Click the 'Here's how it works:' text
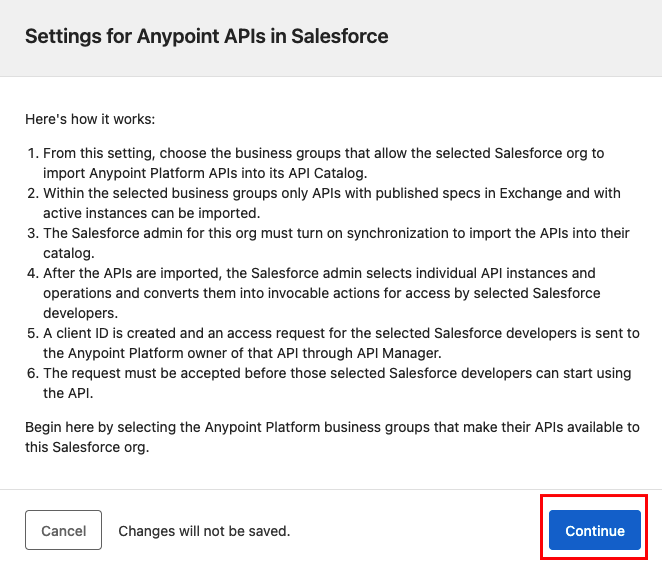The height and width of the screenshot is (566, 662). 90,120
